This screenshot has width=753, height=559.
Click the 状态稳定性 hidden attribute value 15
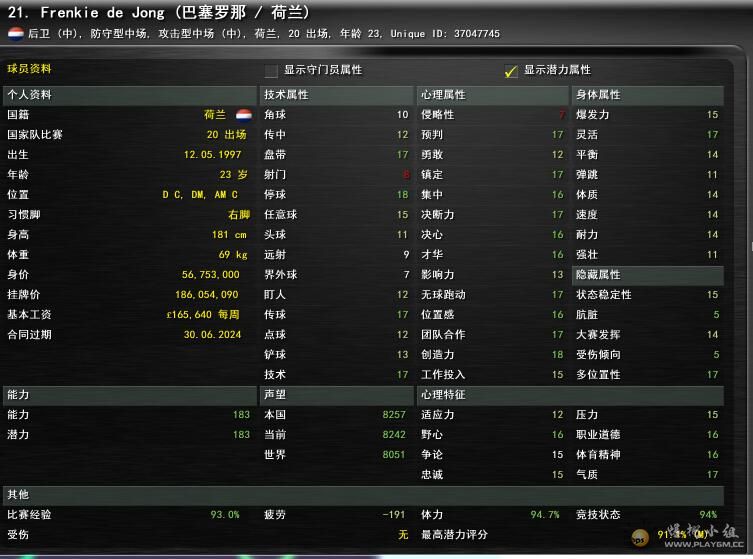[x=712, y=294]
